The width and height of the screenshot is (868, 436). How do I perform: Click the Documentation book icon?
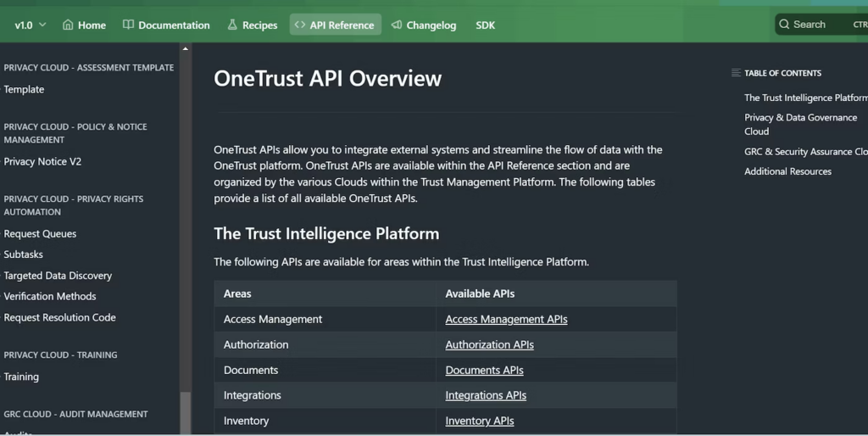click(x=128, y=25)
